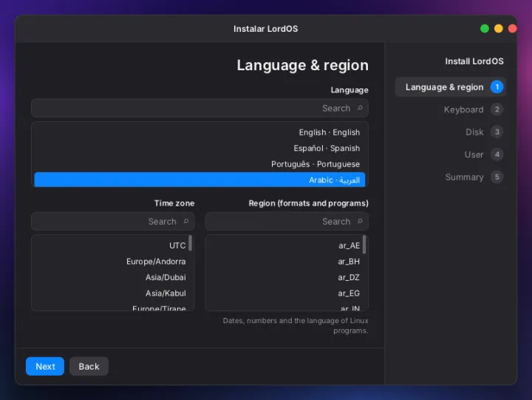532x400 pixels.
Task: Pick the ar_BH region
Action: pos(284,262)
